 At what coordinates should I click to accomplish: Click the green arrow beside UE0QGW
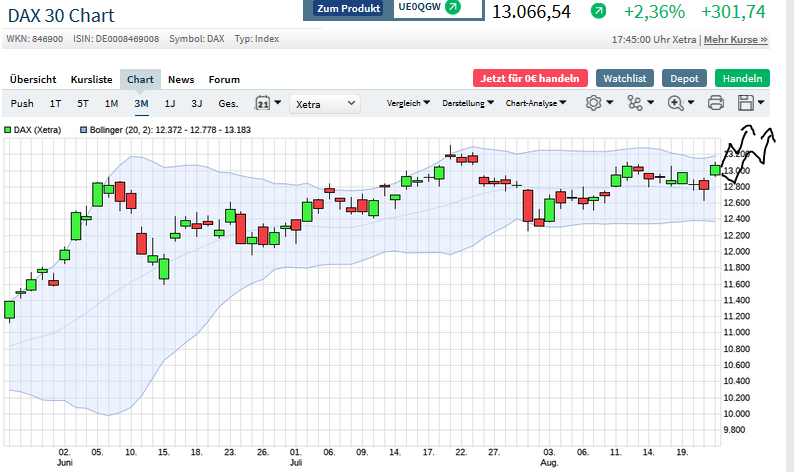[x=453, y=7]
